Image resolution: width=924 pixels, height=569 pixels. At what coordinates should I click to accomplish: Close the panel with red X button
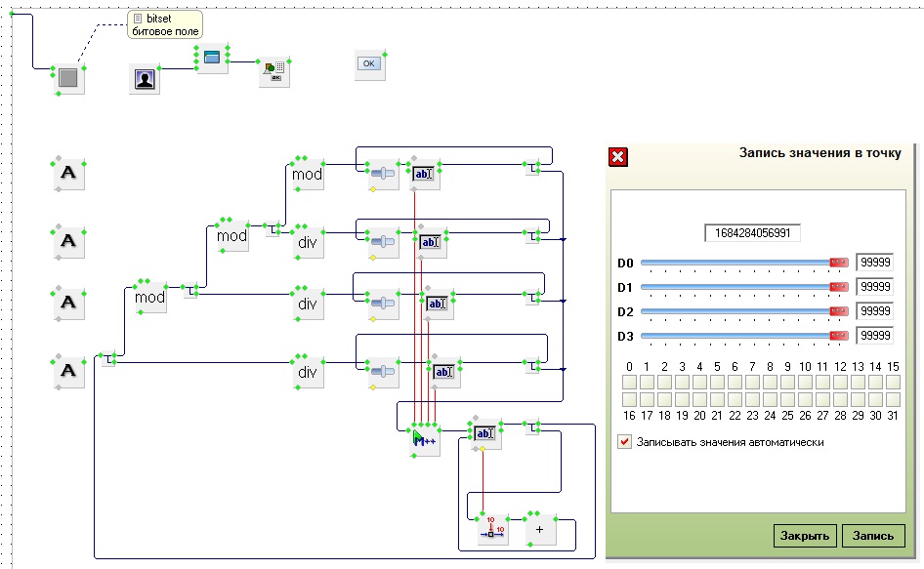coord(618,157)
